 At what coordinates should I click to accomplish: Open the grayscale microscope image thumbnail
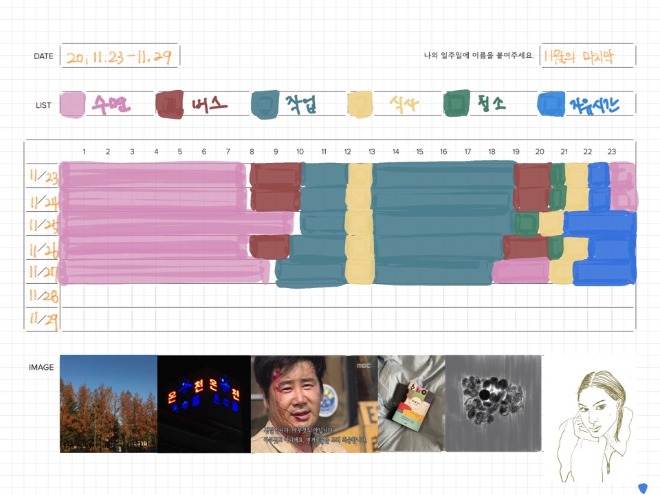click(x=493, y=403)
